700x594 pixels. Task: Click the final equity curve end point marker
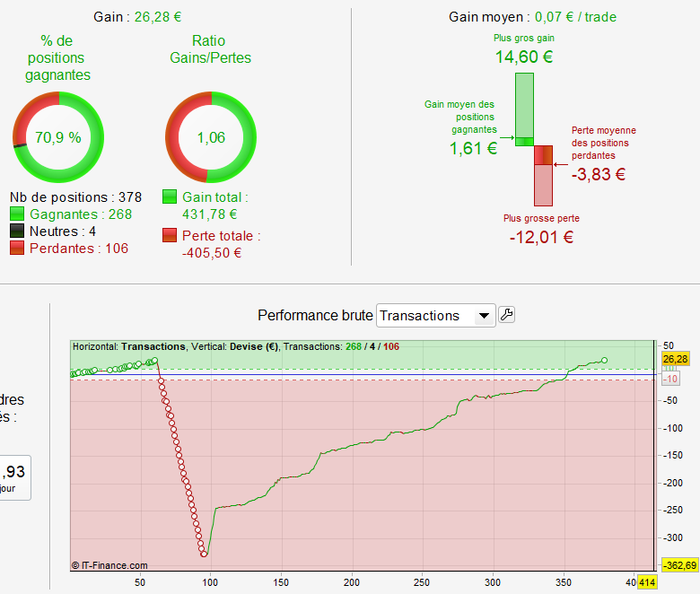[x=604, y=360]
